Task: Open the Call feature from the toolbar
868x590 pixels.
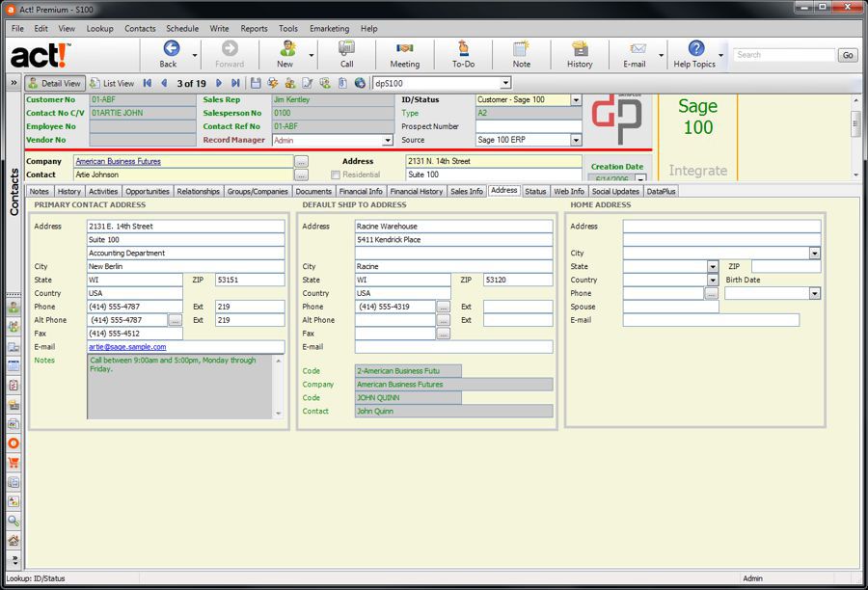Action: [347, 55]
